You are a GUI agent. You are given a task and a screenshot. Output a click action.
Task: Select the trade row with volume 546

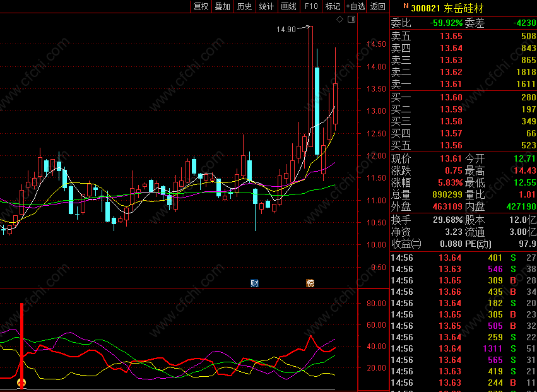(464, 269)
